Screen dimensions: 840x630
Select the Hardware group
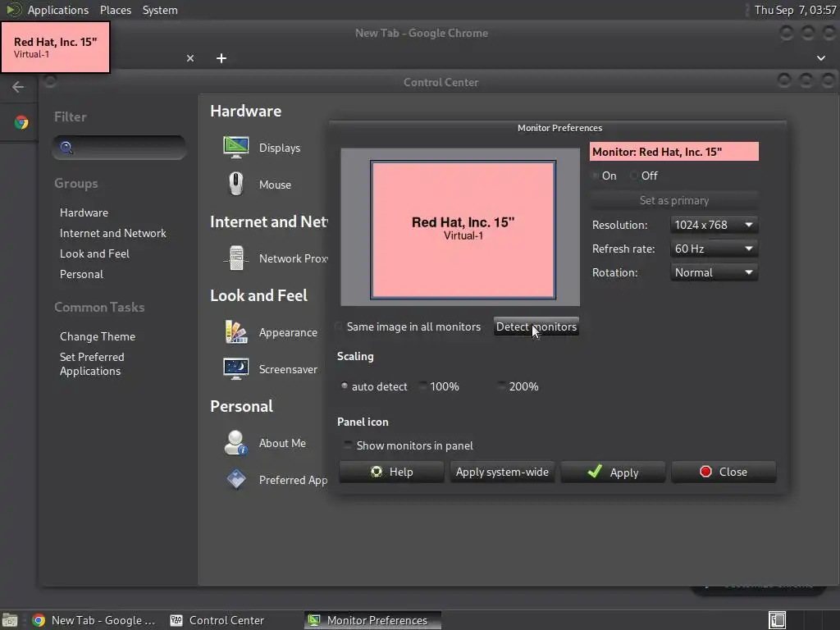click(84, 212)
